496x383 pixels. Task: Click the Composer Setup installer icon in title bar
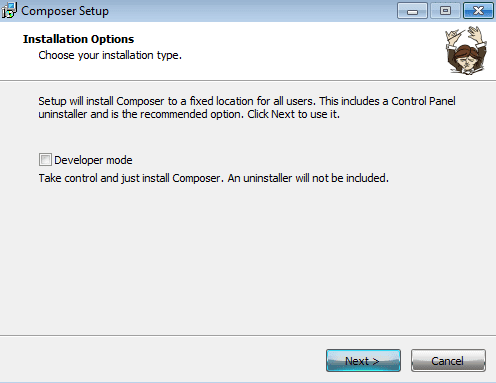pos(9,10)
